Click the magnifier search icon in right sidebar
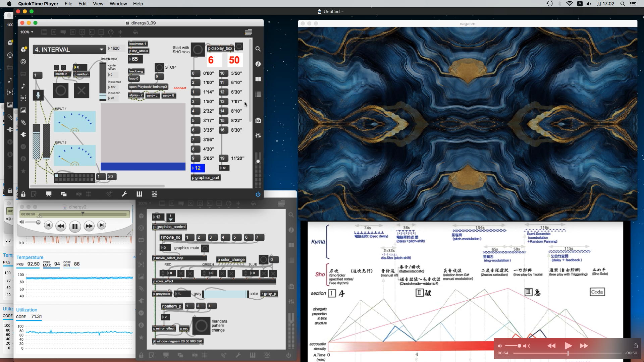The width and height of the screenshot is (644, 362). (258, 49)
